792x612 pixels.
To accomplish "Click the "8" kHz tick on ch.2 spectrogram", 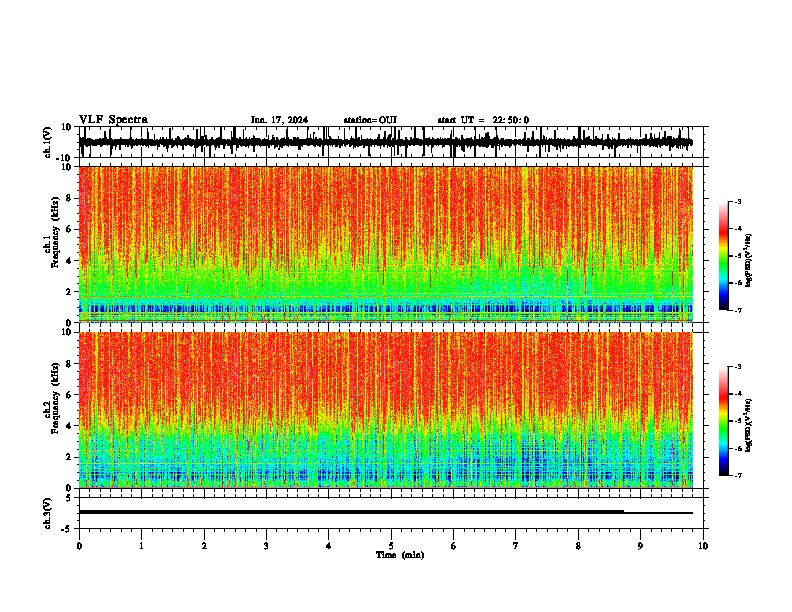I will click(69, 363).
